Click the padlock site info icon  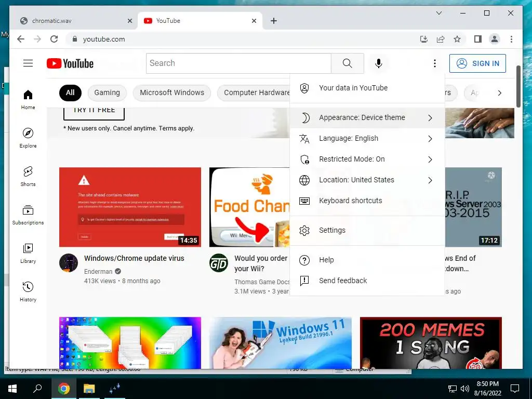[75, 39]
